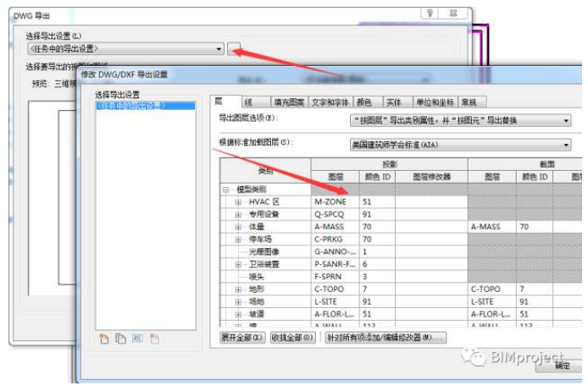The image size is (588, 386).
Task: Click the new export setup icon
Action: click(104, 339)
